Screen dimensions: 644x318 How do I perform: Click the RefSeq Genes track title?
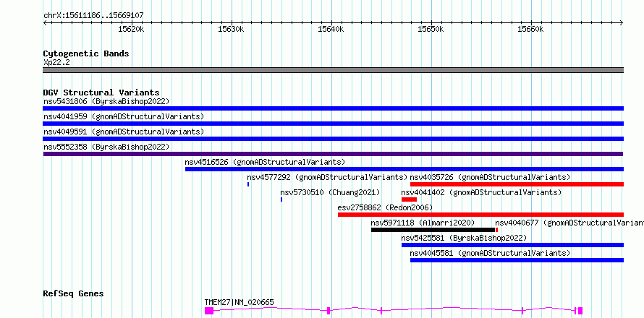[x=74, y=294]
